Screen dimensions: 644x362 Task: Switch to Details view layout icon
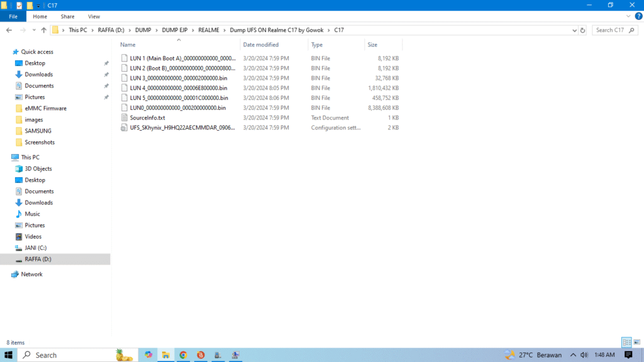pos(626,342)
